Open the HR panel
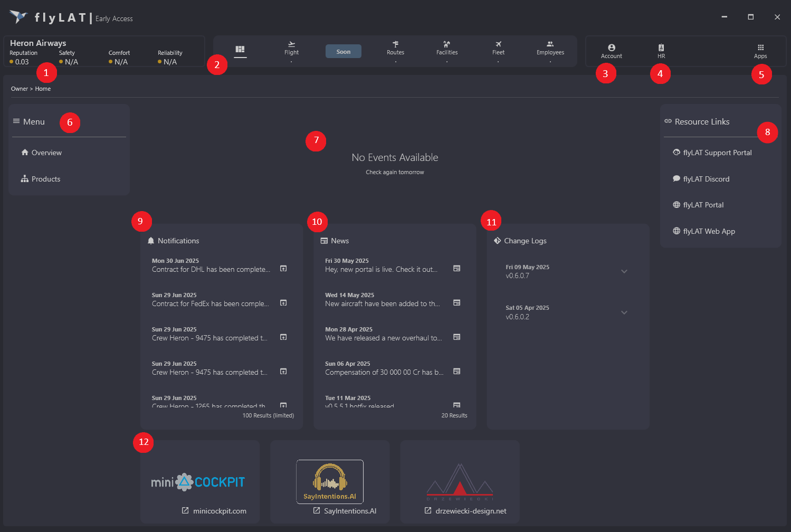Image resolution: width=791 pixels, height=532 pixels. (661, 51)
